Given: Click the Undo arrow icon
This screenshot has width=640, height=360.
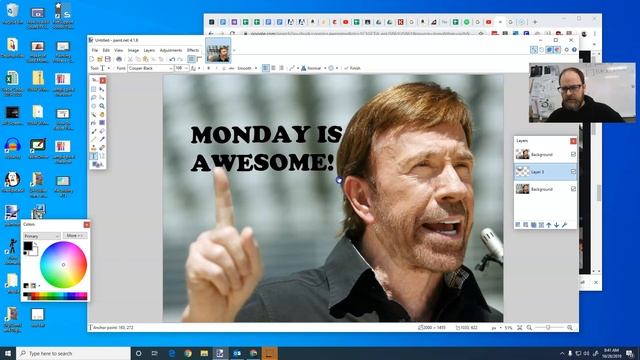Looking at the screenshot, I should coord(172,59).
